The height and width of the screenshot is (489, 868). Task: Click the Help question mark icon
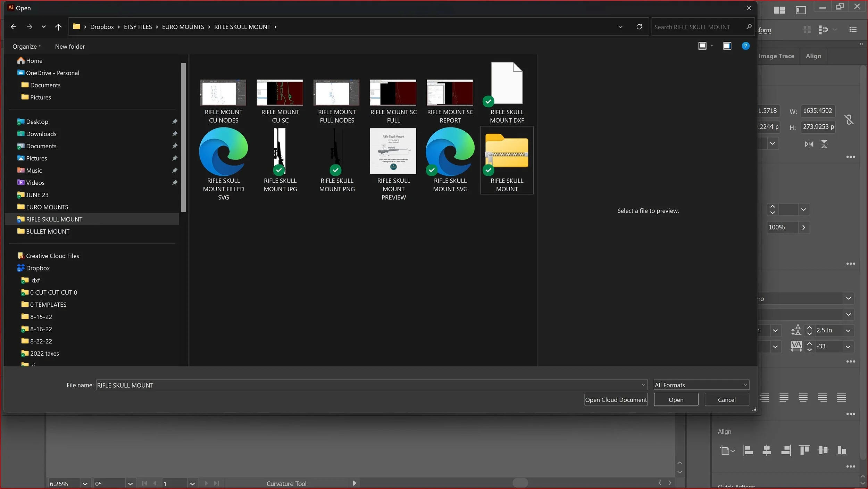click(745, 46)
